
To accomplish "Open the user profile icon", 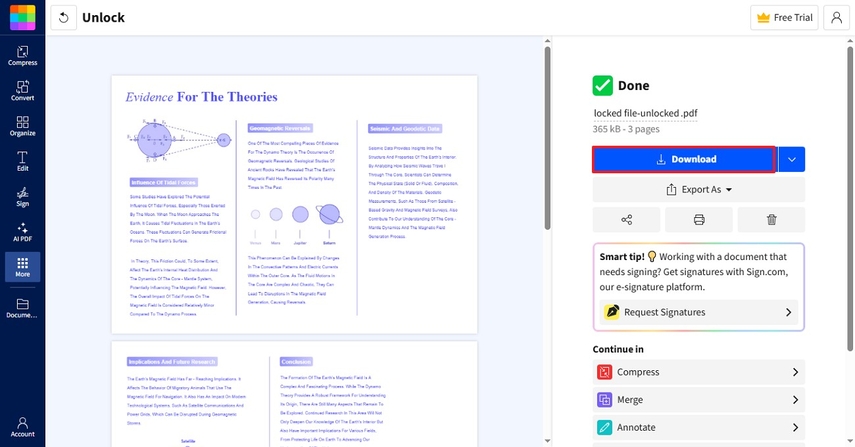I will coord(836,17).
